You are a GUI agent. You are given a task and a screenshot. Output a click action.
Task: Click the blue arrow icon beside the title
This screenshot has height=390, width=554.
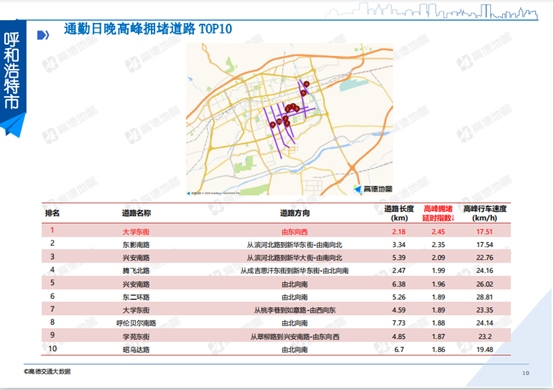coord(43,35)
